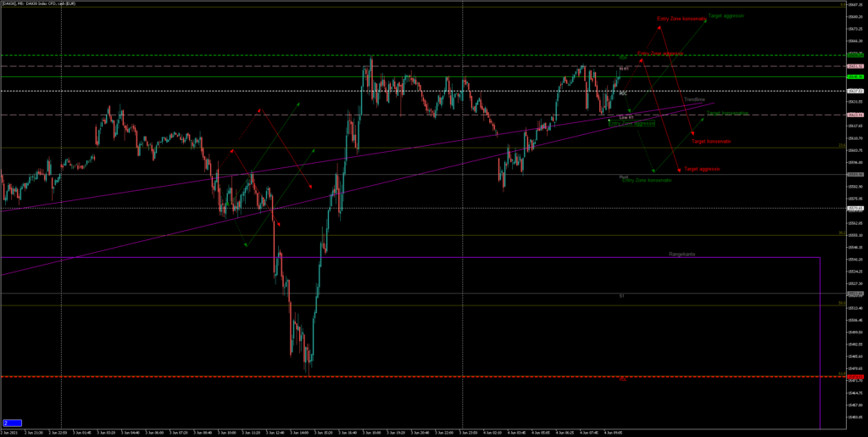This screenshot has width=868, height=437.
Task: Select the green 'Entry Zone konservativ' label
Action: pos(647,180)
